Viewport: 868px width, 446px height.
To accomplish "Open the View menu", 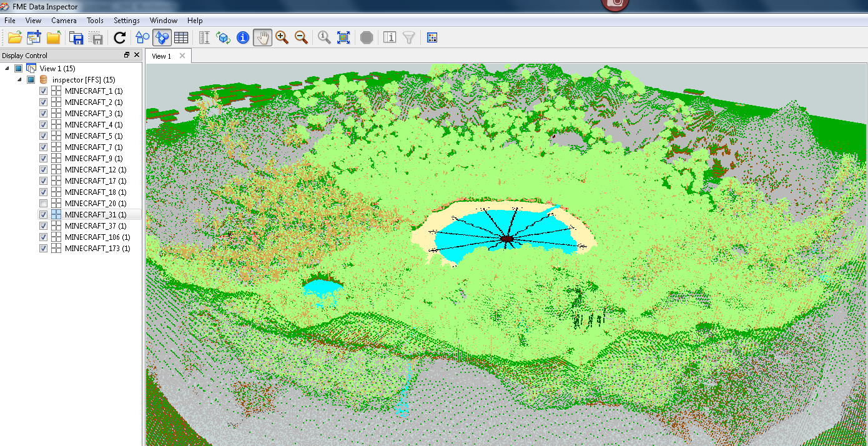I will (x=34, y=21).
